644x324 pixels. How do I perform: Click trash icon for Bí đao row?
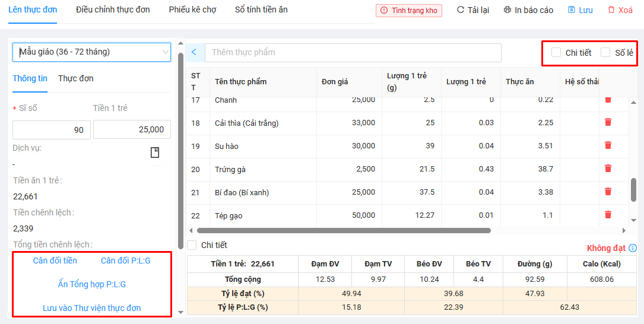click(x=608, y=192)
